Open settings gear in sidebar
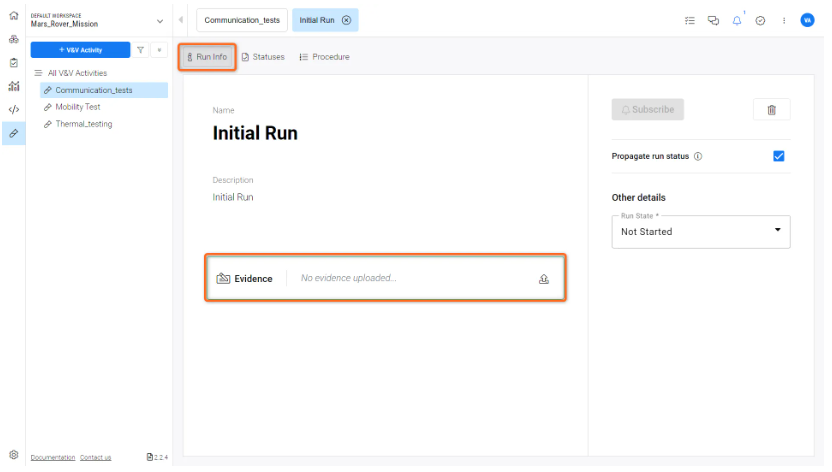832x472 pixels. coord(13,455)
